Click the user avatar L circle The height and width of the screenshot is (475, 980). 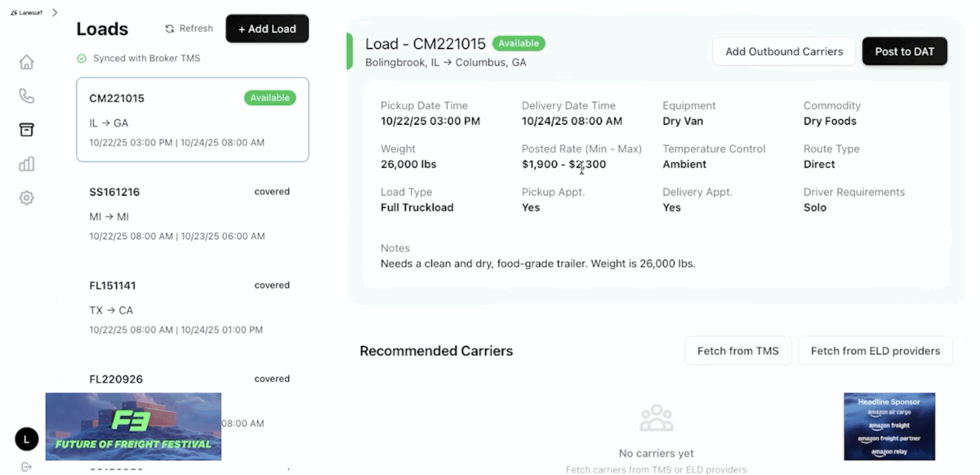point(27,439)
